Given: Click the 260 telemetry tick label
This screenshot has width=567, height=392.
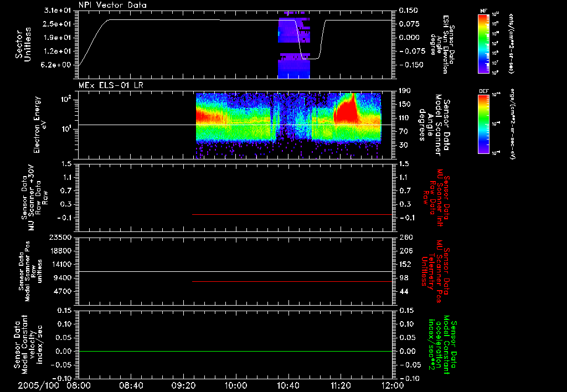Looking at the screenshot, I should point(405,238).
